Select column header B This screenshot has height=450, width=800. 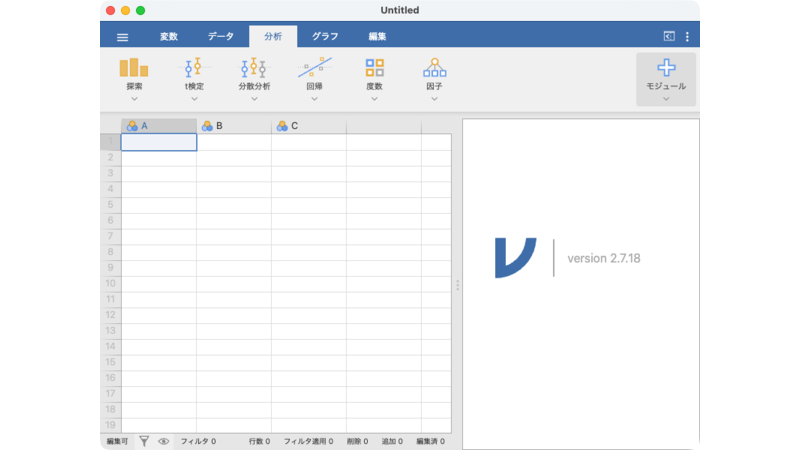pyautogui.click(x=234, y=126)
